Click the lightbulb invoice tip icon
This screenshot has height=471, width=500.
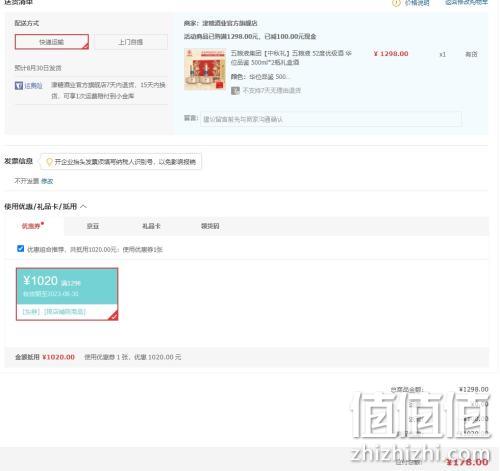[x=49, y=162]
